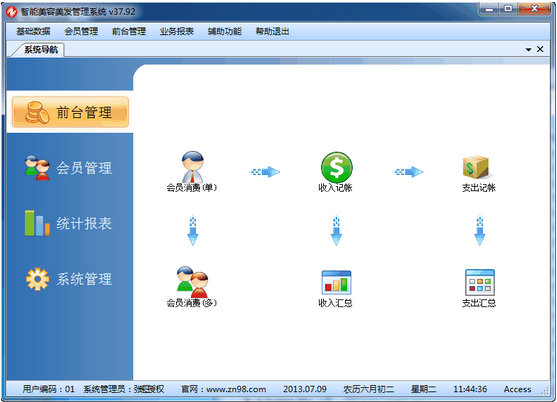Viewport: 557px width, 402px height.
Task: Expand the tab list dropdown arrow
Action: [529, 49]
